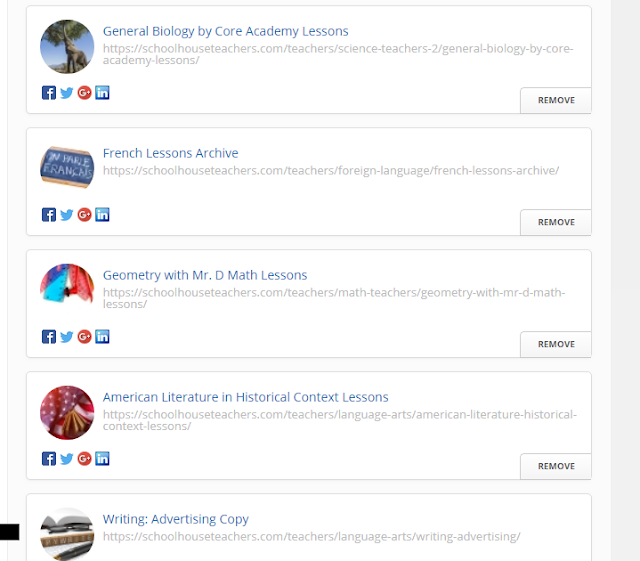Remove General Biology by Core Academy bookmark
Screen dimensions: 640x561
[556, 100]
